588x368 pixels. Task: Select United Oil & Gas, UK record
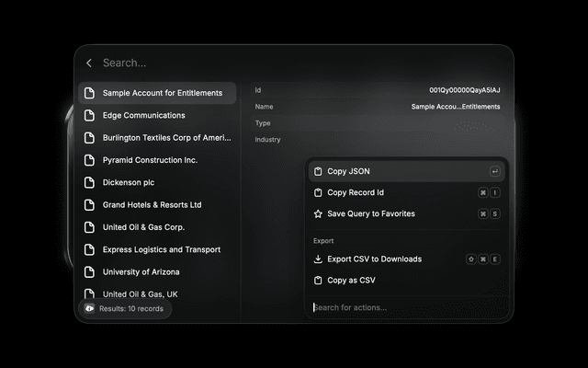click(x=157, y=294)
